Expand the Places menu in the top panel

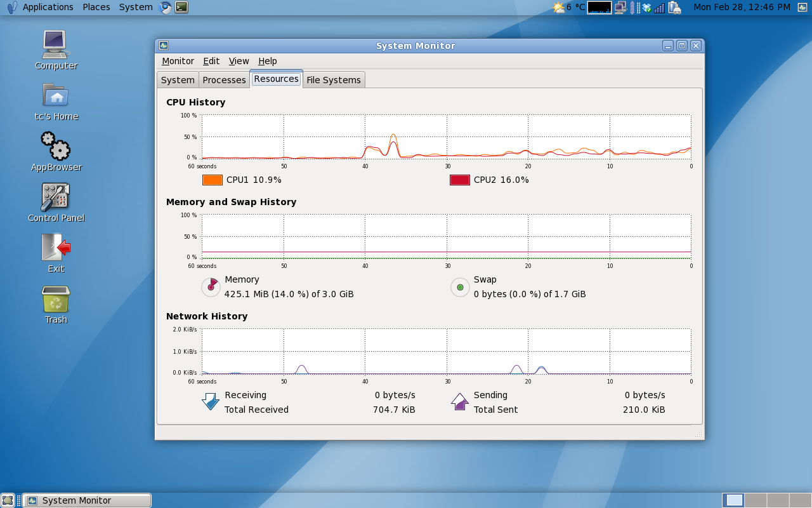pyautogui.click(x=96, y=7)
